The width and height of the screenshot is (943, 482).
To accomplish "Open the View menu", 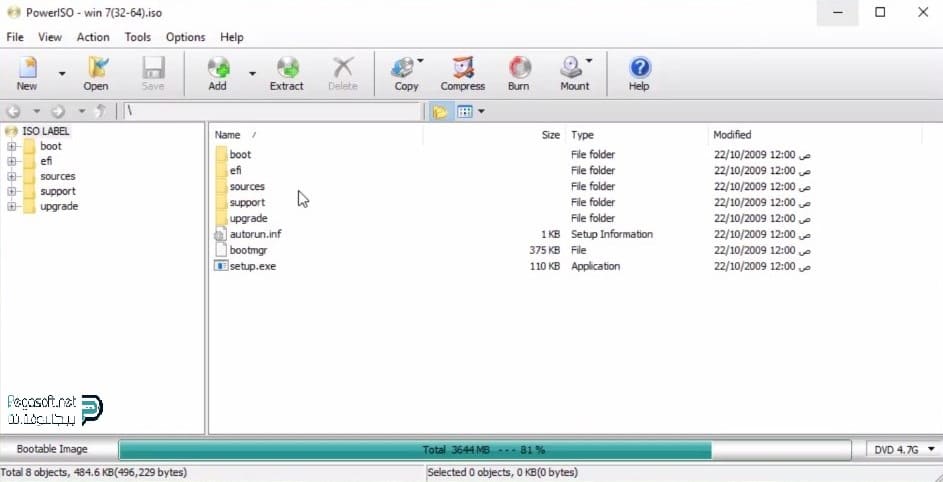I will pyautogui.click(x=50, y=37).
